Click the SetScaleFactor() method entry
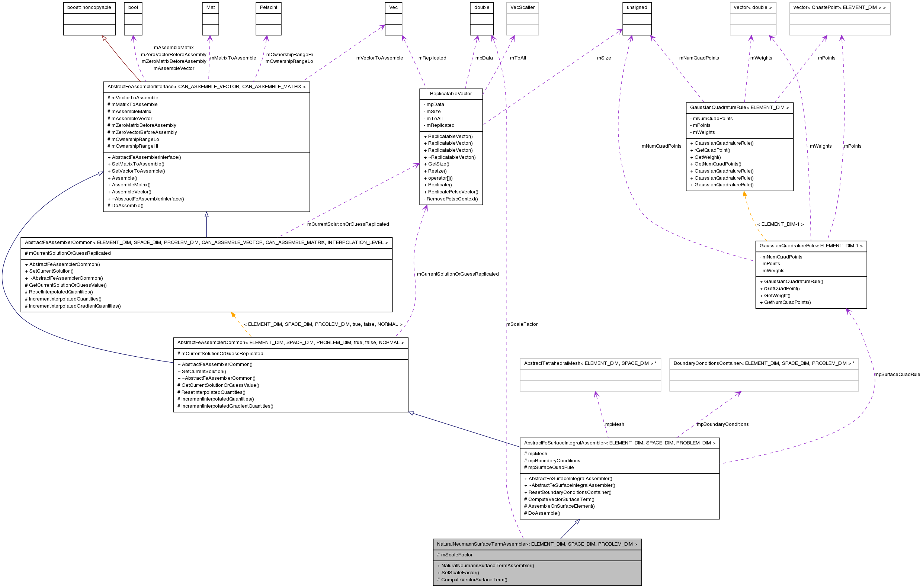 tap(459, 573)
